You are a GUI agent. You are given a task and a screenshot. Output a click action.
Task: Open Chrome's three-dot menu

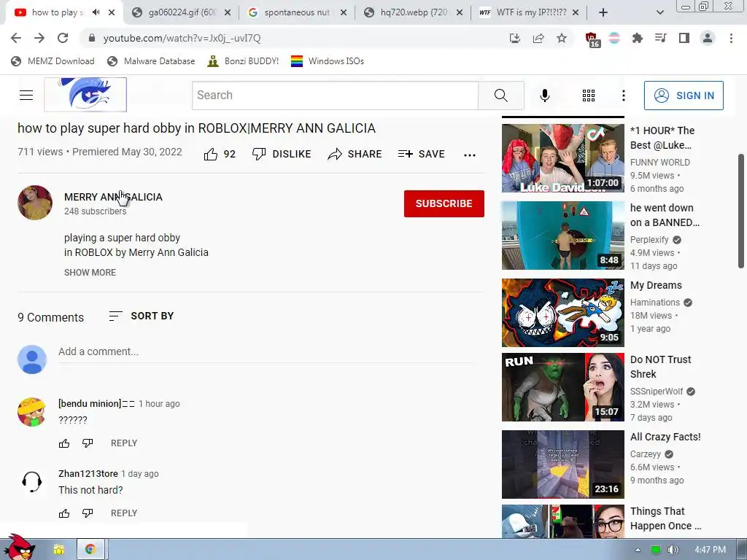click(731, 38)
